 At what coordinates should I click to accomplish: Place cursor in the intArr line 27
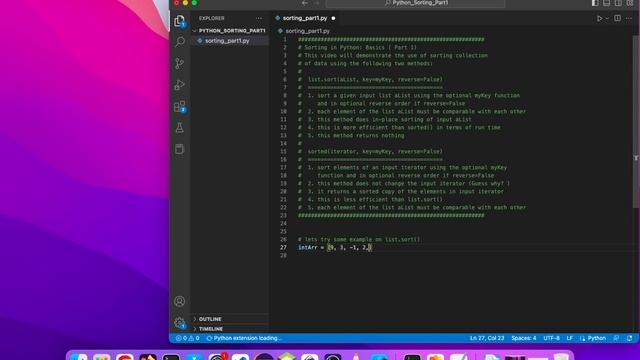(x=335, y=247)
